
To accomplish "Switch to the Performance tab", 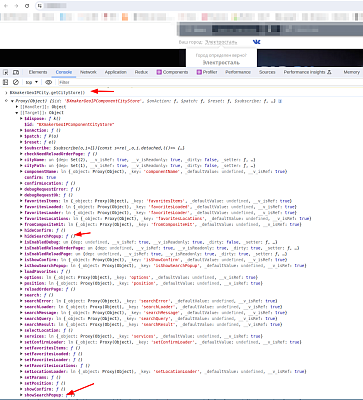I will click(238, 72).
